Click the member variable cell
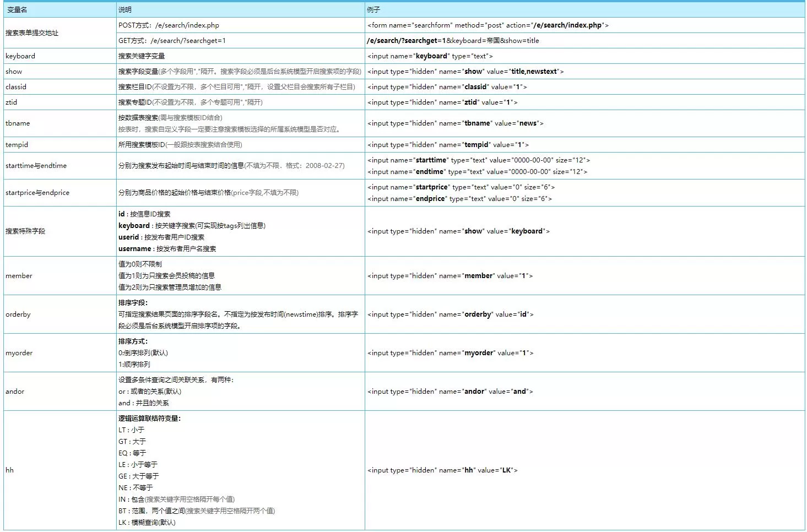This screenshot has width=807, height=532. (x=59, y=276)
